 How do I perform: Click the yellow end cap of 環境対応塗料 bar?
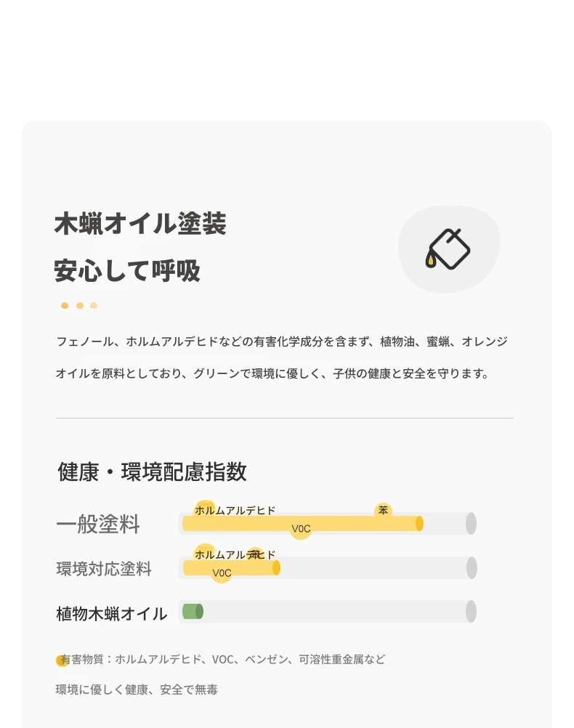click(x=276, y=568)
